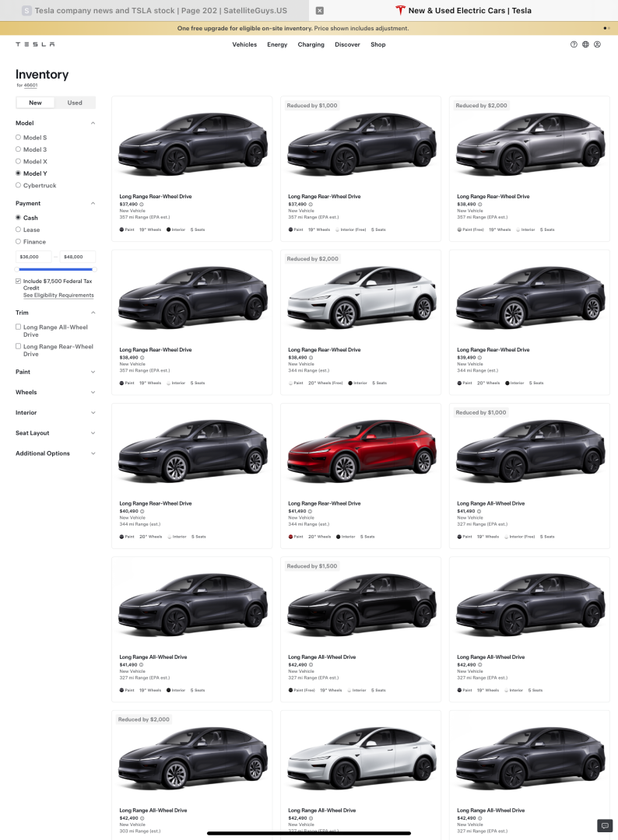This screenshot has height=840, width=618.
Task: Click the Tesla logo in header
Action: point(35,44)
